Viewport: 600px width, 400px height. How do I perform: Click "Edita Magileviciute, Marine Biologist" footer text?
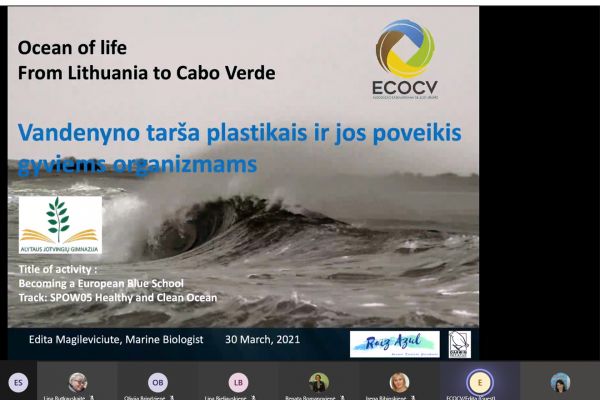point(116,340)
